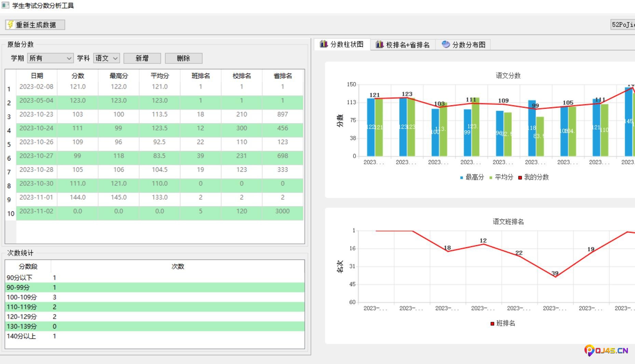Click the bar chart icon on 分数柱状图 tab

click(x=324, y=44)
